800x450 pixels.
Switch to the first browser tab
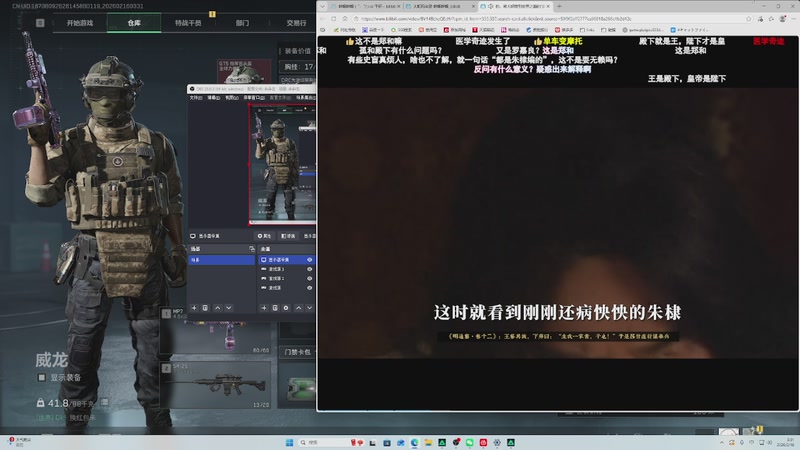point(365,6)
